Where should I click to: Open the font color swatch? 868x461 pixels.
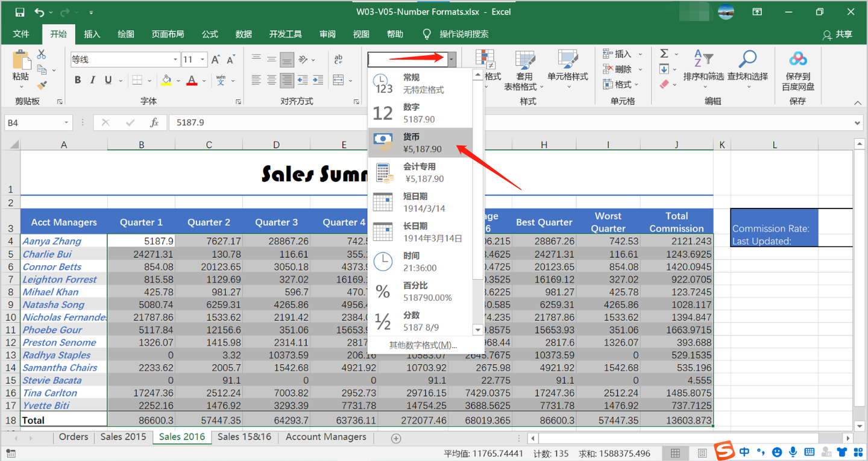click(x=190, y=79)
